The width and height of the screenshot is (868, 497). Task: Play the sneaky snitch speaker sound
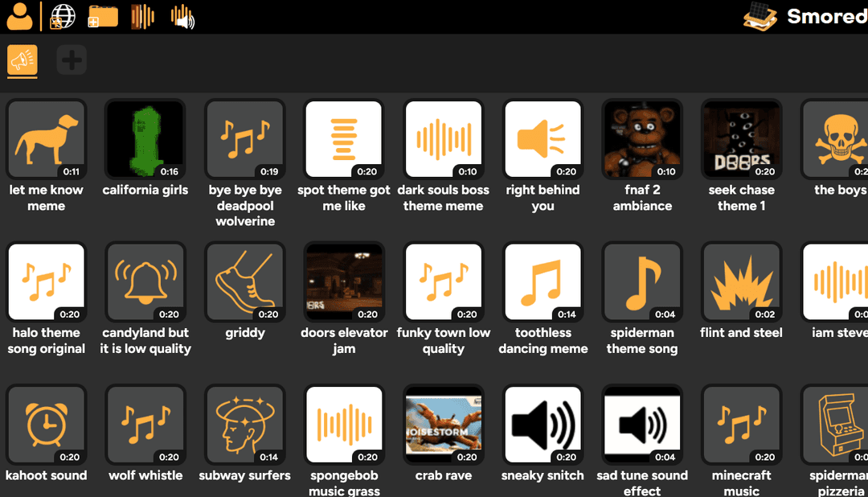542,425
